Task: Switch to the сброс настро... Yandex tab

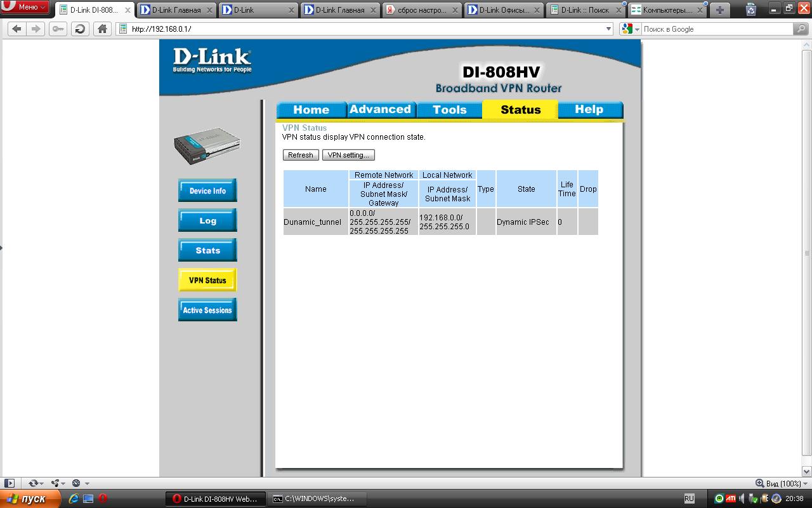Action: [x=422, y=10]
